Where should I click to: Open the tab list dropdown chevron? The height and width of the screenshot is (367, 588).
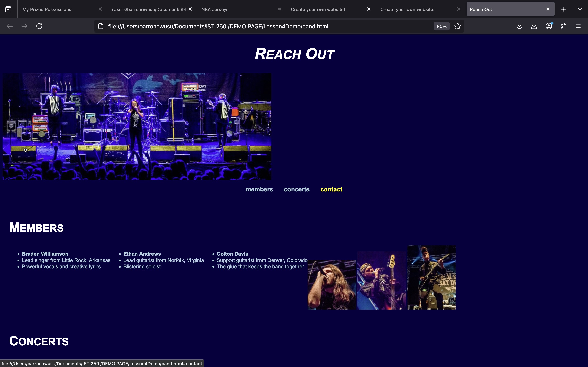click(580, 9)
